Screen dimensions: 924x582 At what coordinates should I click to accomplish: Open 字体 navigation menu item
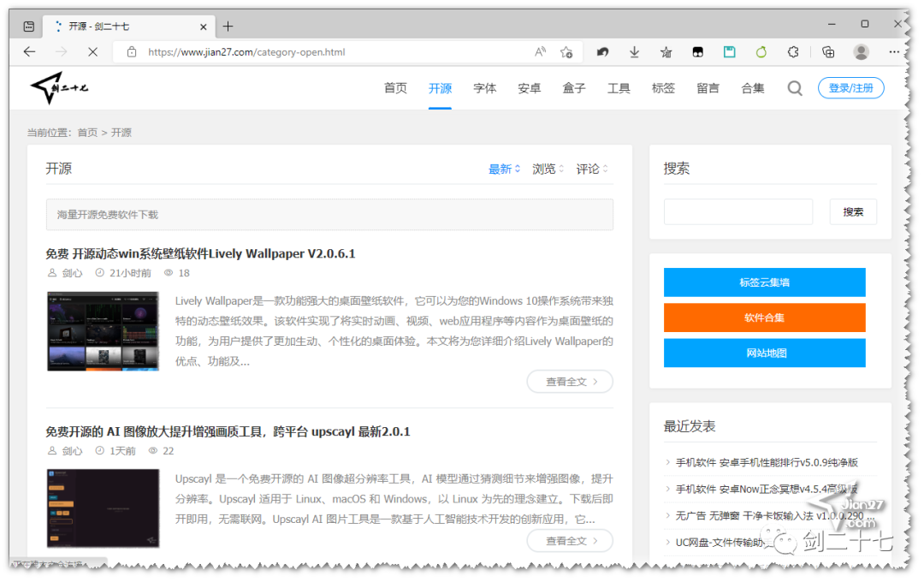[485, 88]
